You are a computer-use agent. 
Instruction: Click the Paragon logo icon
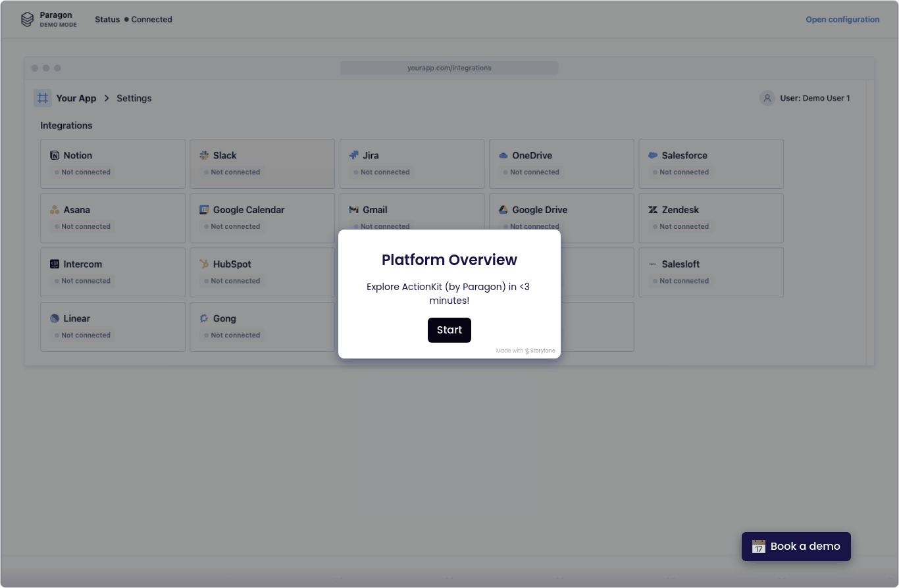click(x=27, y=20)
